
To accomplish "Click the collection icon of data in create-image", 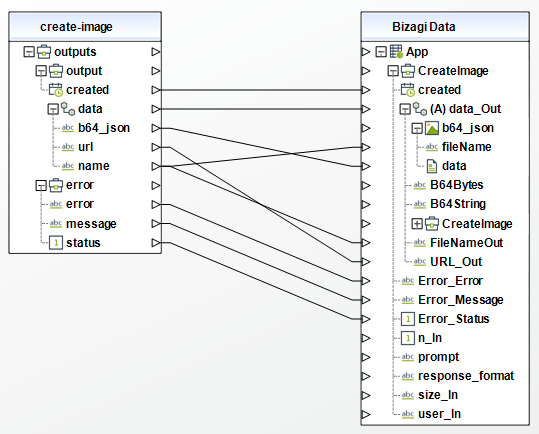I will 68,109.
